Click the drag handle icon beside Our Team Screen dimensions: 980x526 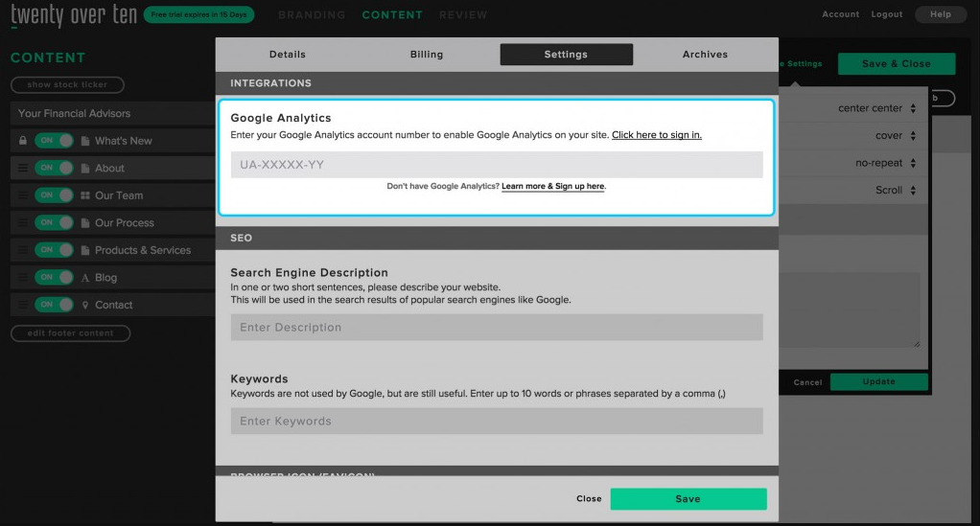coord(23,195)
